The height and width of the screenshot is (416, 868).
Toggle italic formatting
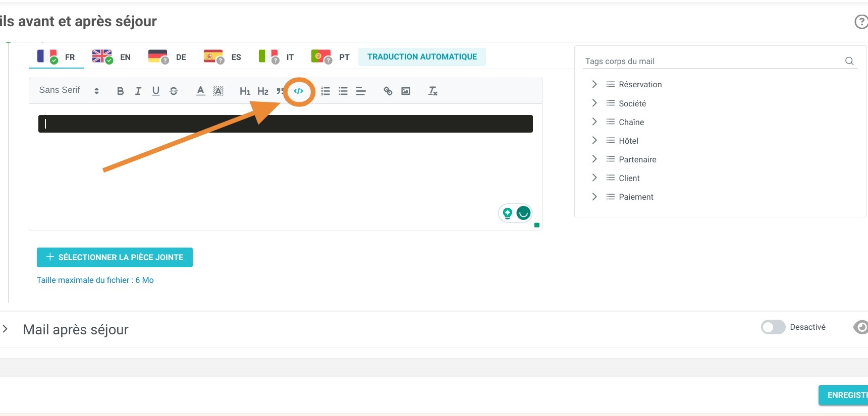pos(138,91)
